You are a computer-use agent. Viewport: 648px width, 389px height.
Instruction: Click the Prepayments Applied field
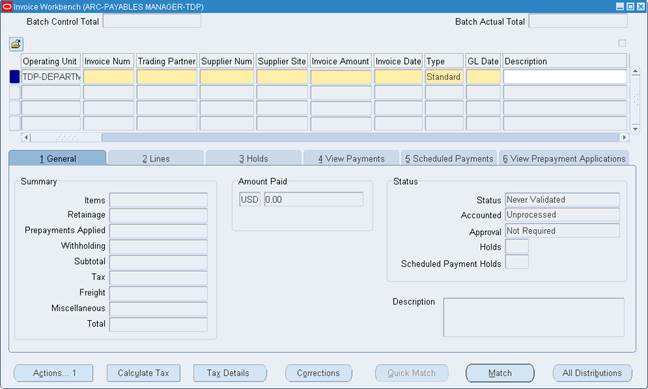click(158, 231)
